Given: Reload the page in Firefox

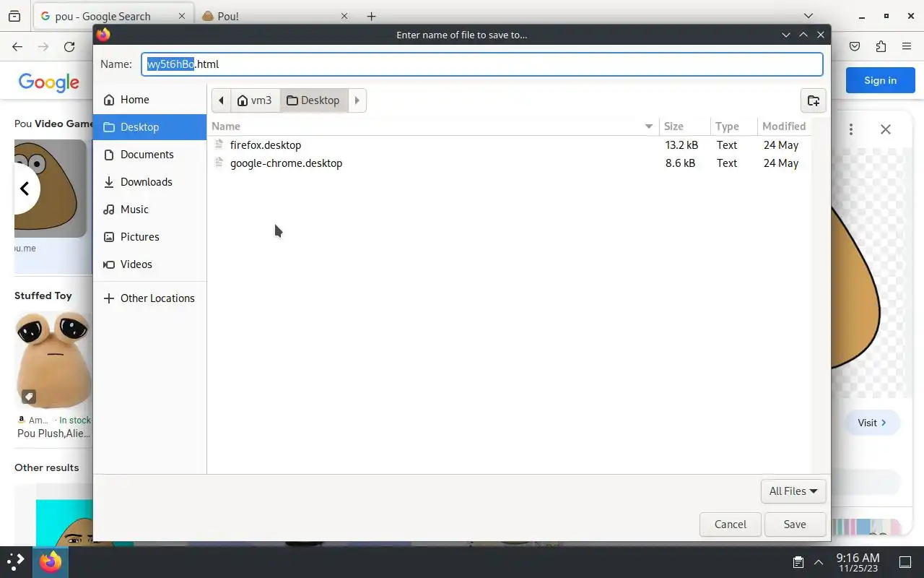Looking at the screenshot, I should tap(69, 46).
